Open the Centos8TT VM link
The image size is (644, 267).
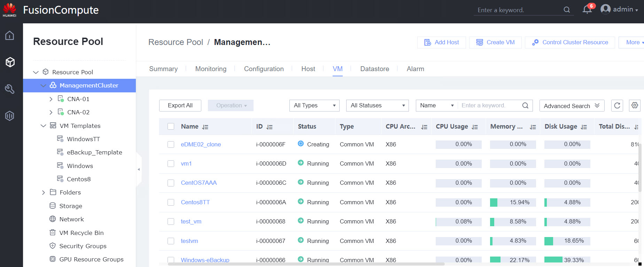[195, 202]
